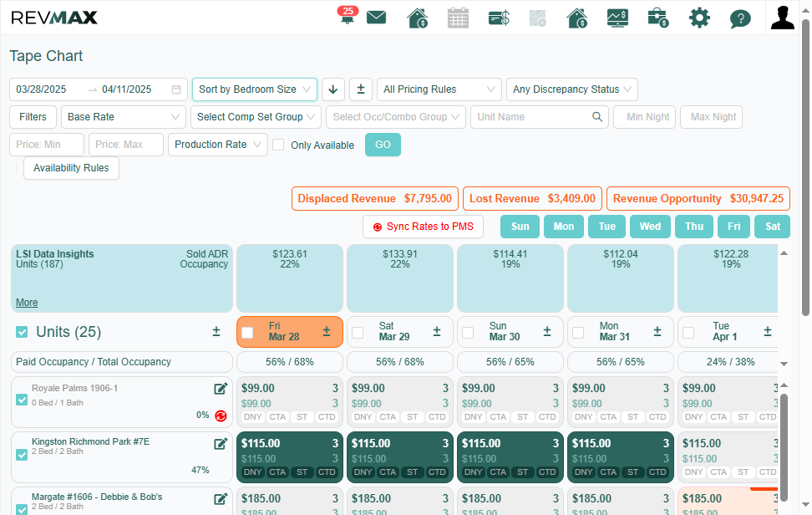Open the briefcase with dollar icon
The width and height of the screenshot is (812, 515).
(x=658, y=18)
